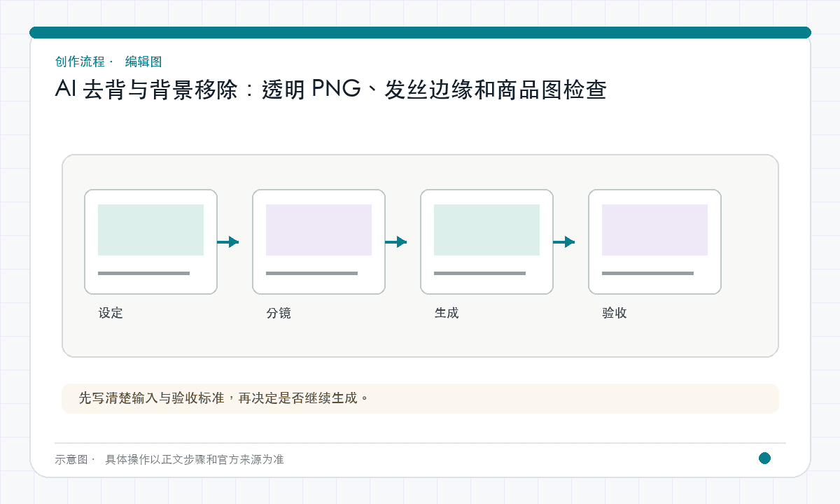Select the 设定 label text

tap(111, 313)
